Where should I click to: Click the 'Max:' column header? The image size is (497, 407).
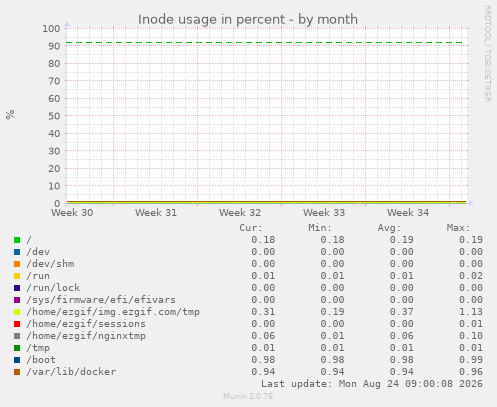click(x=458, y=228)
